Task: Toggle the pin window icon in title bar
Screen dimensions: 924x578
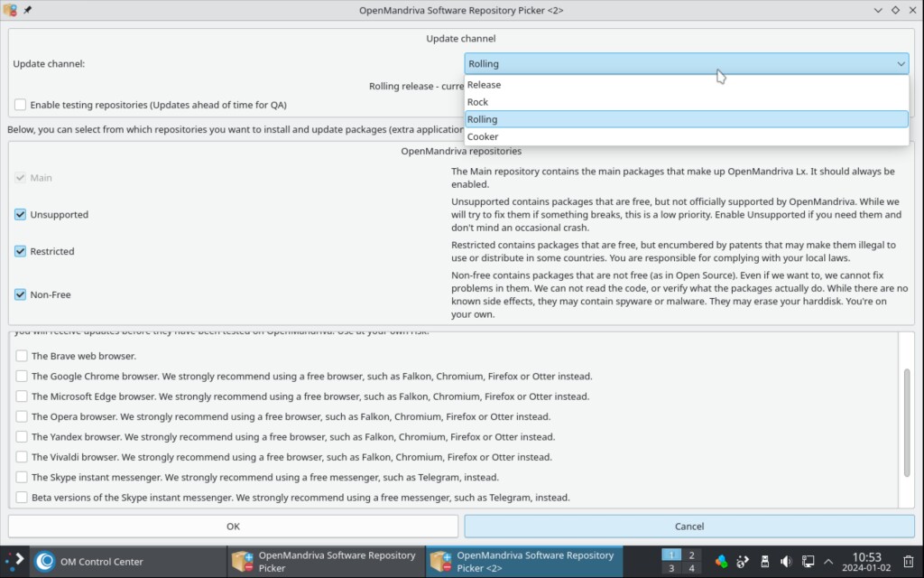Action: pos(27,10)
